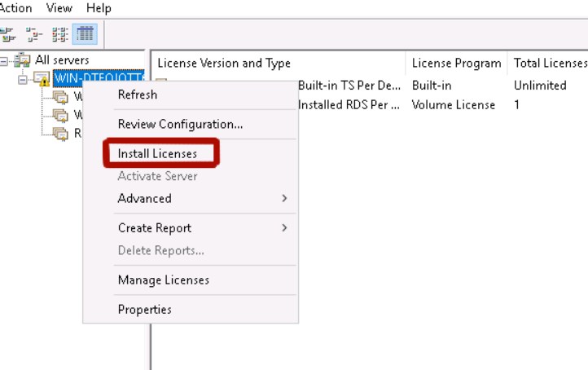Sort by License Program column header
The image size is (588, 370).
point(456,63)
